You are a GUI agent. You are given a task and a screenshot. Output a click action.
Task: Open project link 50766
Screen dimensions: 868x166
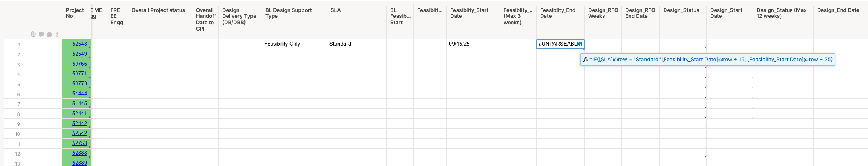point(79,64)
